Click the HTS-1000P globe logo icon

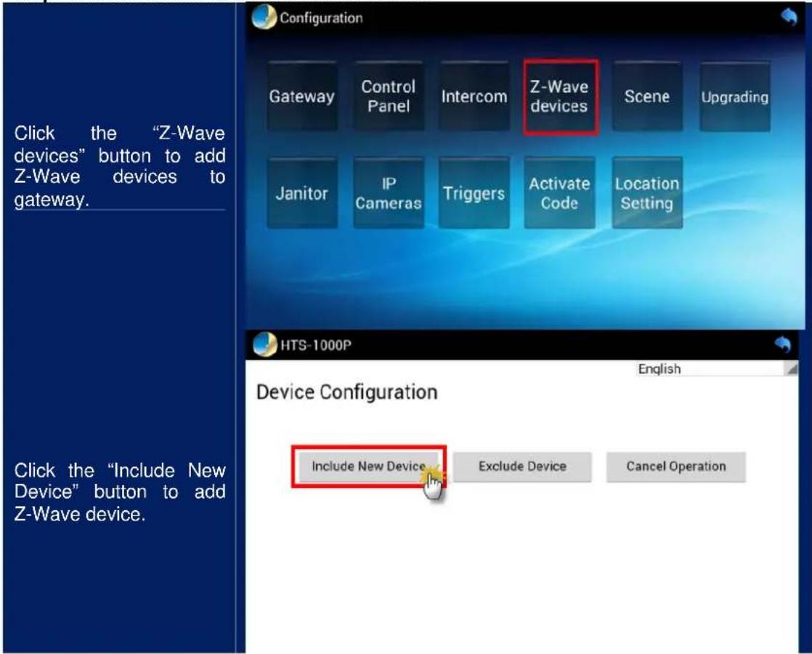tap(265, 345)
